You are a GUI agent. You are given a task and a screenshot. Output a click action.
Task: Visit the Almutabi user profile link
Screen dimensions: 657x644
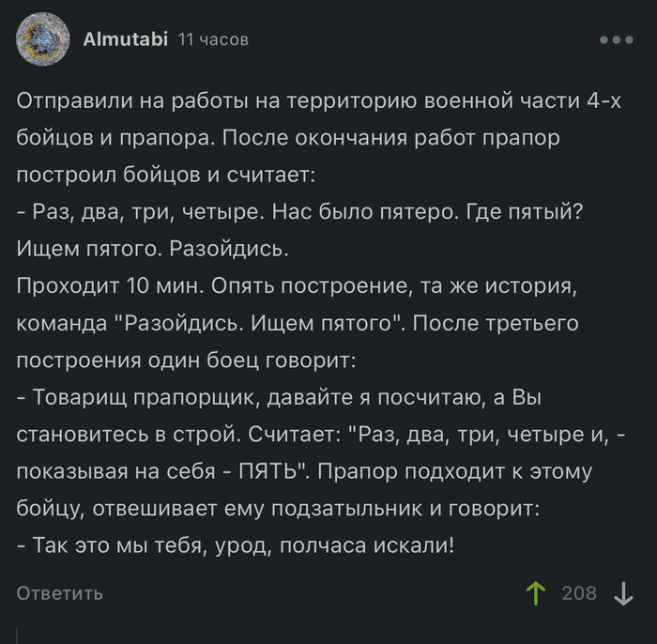[x=125, y=39]
